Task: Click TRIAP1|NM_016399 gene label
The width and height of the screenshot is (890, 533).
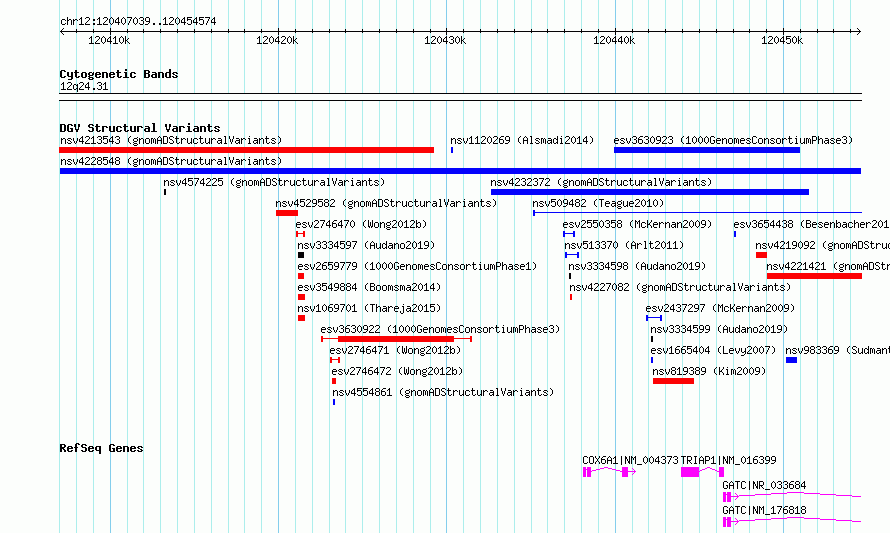Action: coord(728,460)
